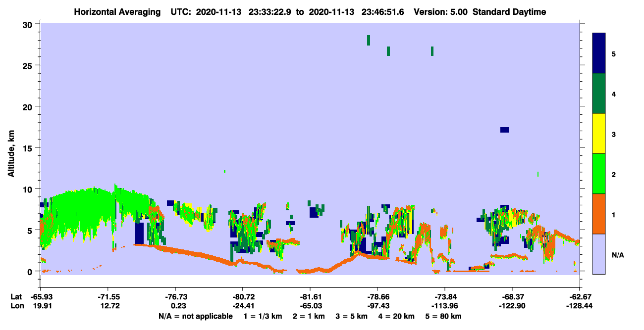Click the "Lat" row label

point(16,296)
